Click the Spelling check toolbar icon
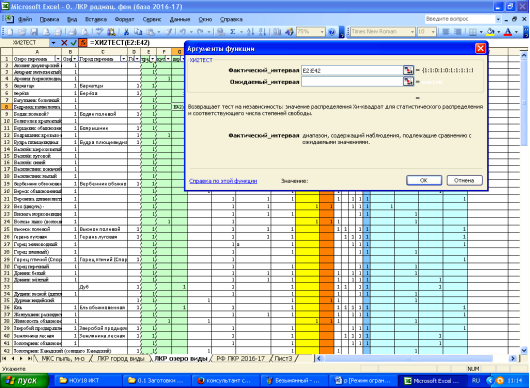Image resolution: width=530 pixels, height=388 pixels. [x=99, y=32]
